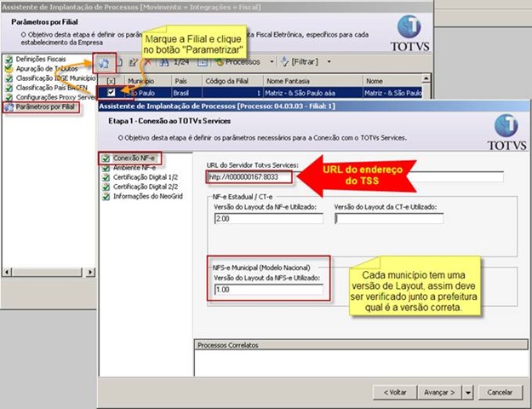Image resolution: width=532 pixels, height=409 pixels.
Task: Click the CT-e layout version field
Action: [x=389, y=219]
